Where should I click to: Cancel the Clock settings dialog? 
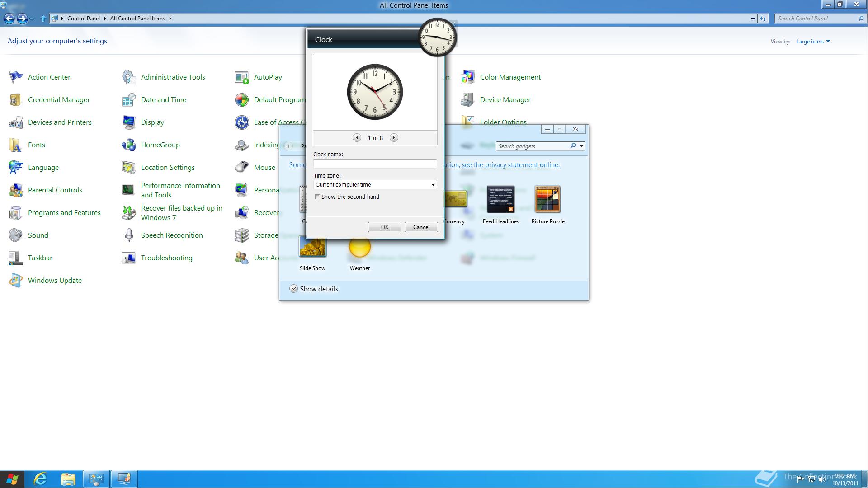[x=421, y=227]
